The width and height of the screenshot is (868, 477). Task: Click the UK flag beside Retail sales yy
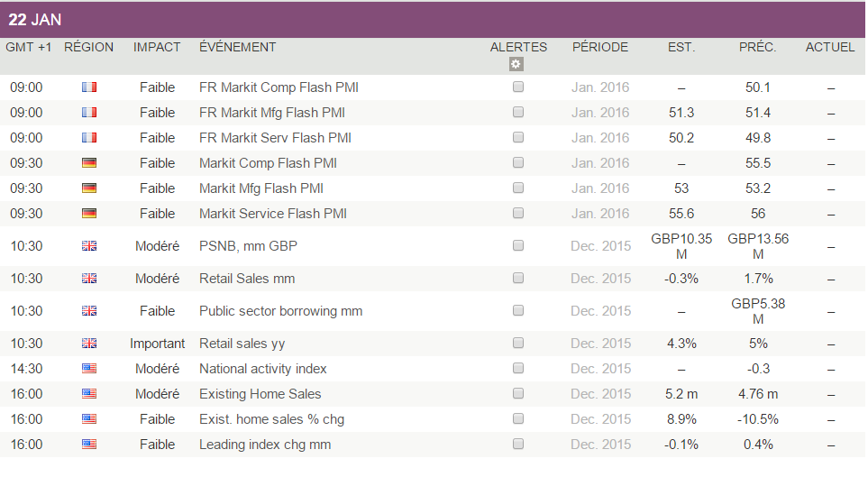click(88, 344)
